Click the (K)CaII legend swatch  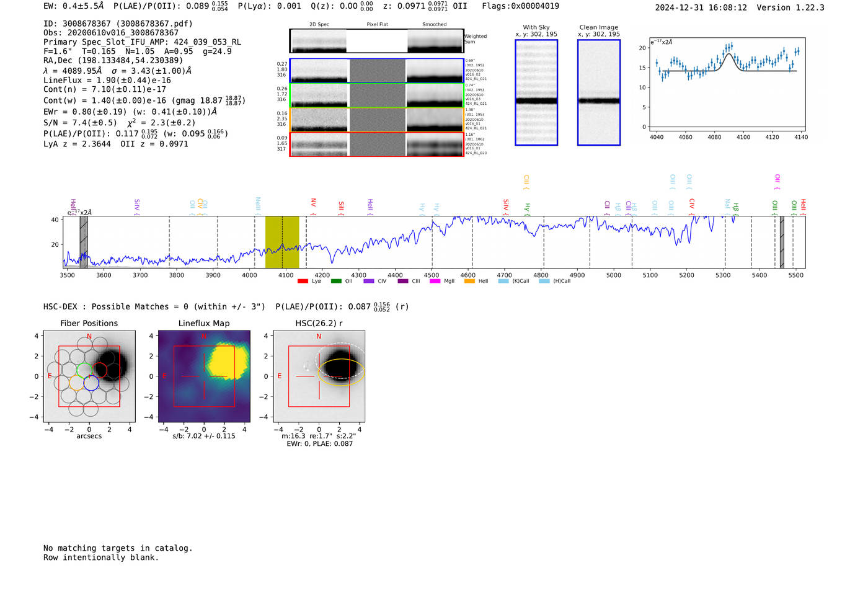click(x=503, y=281)
